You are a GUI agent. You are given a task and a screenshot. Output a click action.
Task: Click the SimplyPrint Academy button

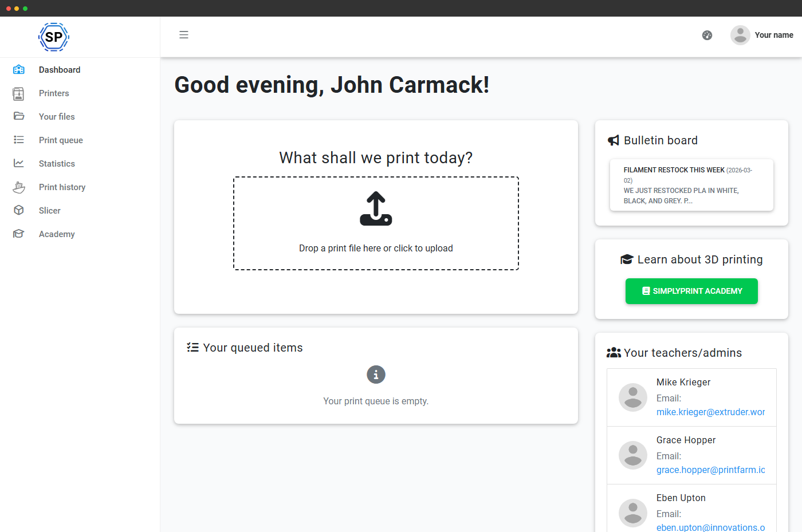coord(691,291)
